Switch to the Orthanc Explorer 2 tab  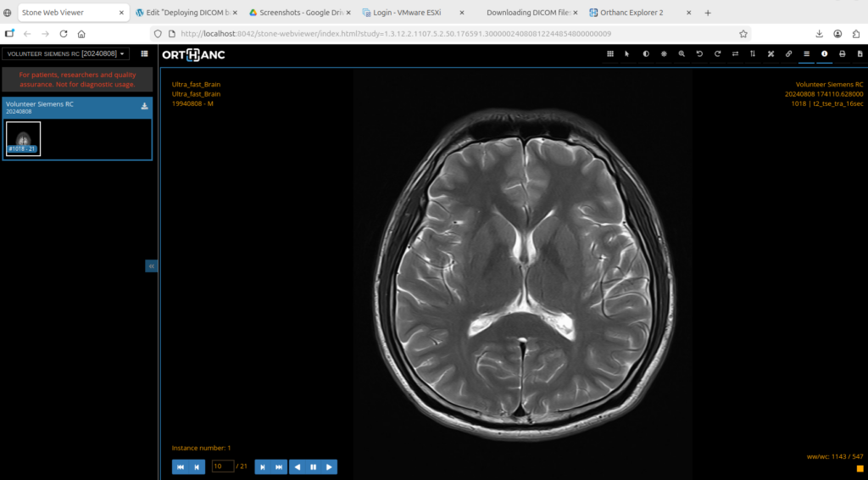tap(631, 13)
